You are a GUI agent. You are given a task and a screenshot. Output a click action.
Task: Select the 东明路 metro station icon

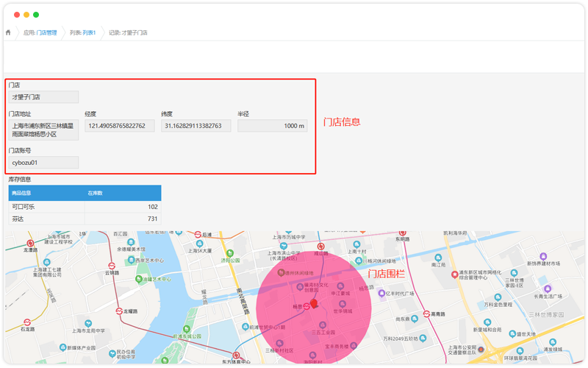(402, 231)
